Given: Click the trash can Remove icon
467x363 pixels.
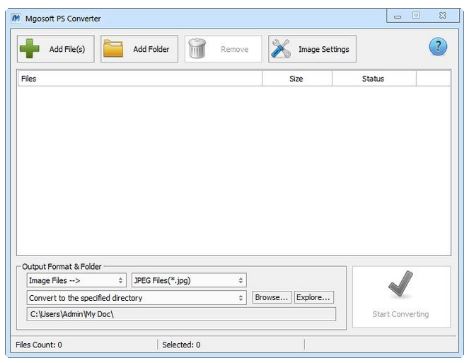Looking at the screenshot, I should point(197,49).
